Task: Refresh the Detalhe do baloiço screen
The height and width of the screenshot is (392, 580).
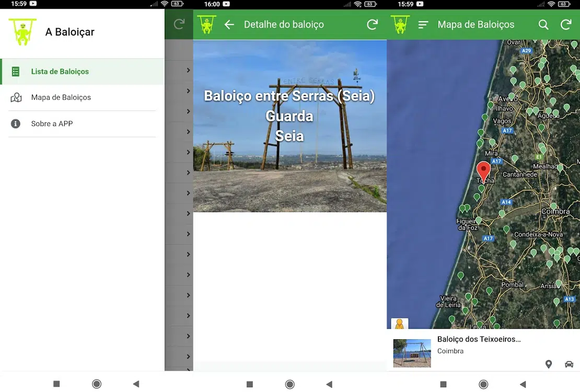Action: point(372,25)
